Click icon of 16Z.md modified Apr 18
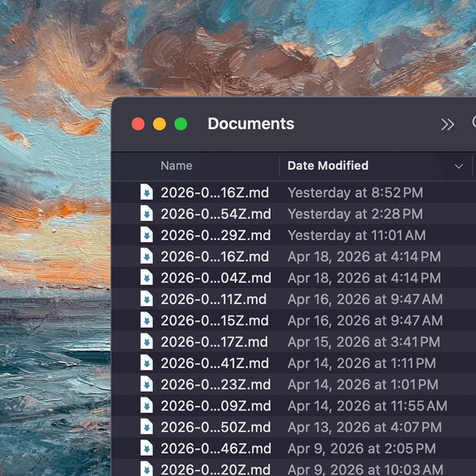The width and height of the screenshot is (476, 476). [146, 256]
